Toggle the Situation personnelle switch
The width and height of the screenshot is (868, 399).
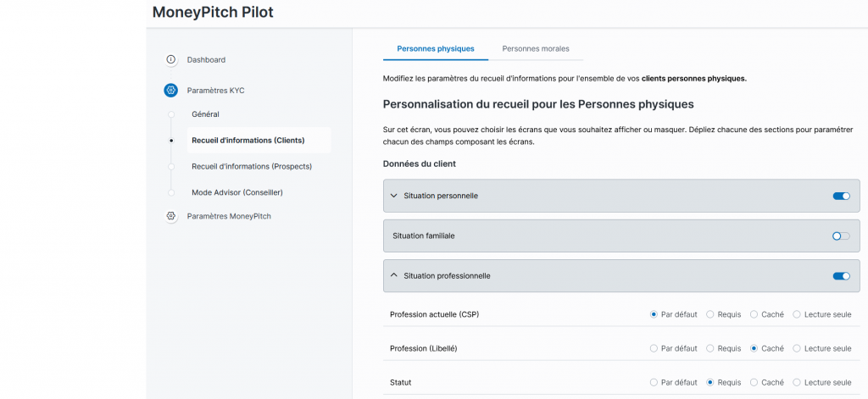coord(841,196)
